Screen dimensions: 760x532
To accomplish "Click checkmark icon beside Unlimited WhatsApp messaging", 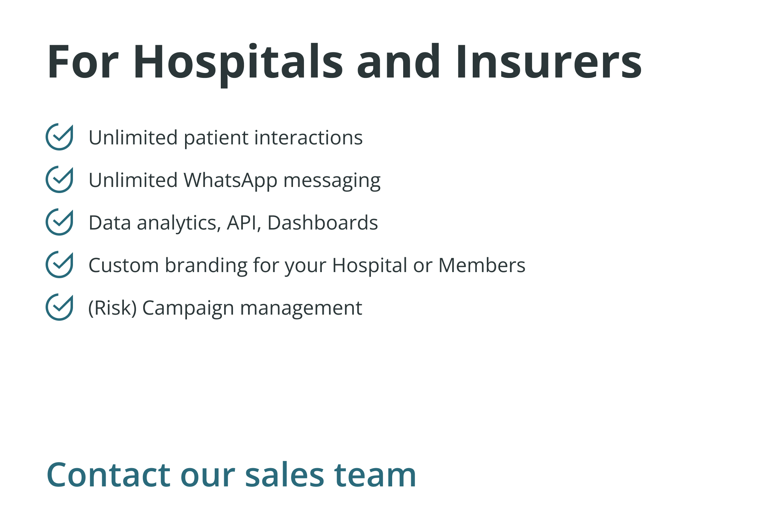I will 59,179.
